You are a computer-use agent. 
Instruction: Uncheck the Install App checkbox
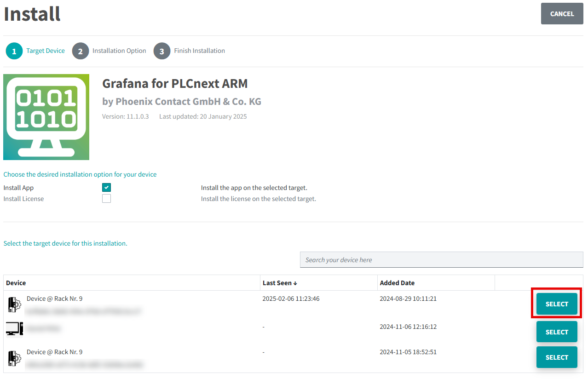coord(107,188)
